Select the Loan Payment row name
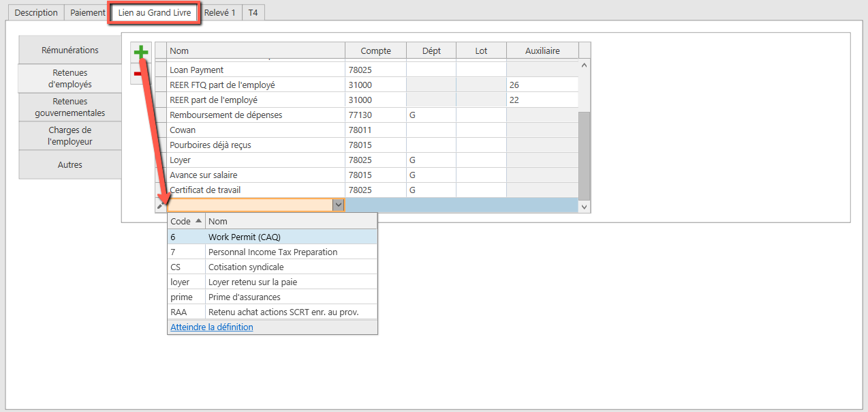The image size is (868, 412). click(256, 70)
